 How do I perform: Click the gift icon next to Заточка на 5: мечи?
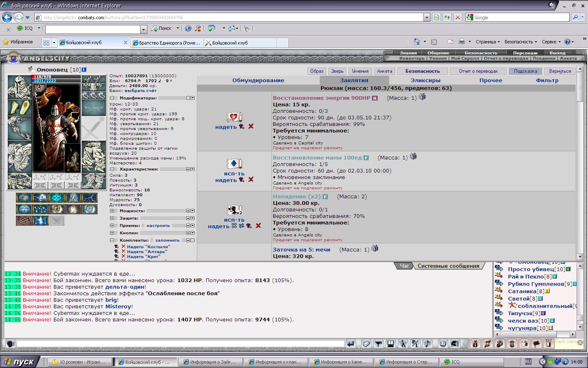tap(375, 249)
